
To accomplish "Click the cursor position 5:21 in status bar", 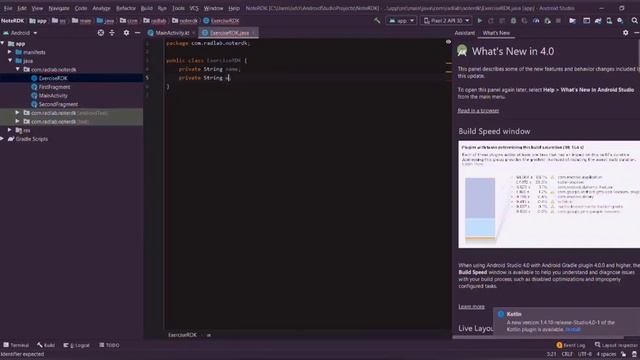I will [x=551, y=354].
